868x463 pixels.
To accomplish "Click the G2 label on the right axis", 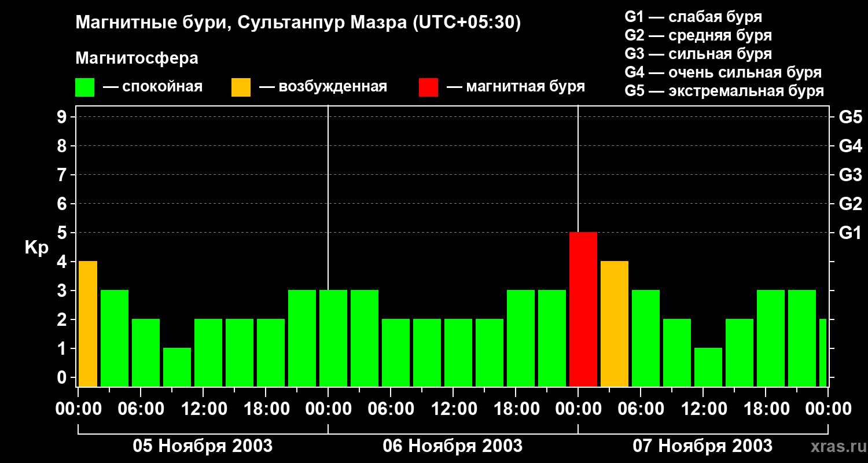I will (x=850, y=204).
